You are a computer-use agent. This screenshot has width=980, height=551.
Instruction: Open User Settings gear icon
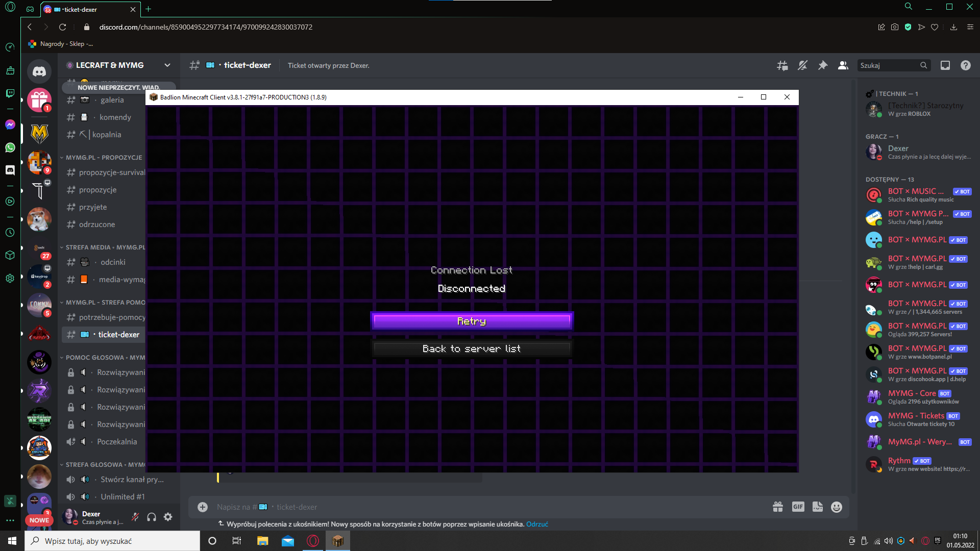[x=168, y=517]
